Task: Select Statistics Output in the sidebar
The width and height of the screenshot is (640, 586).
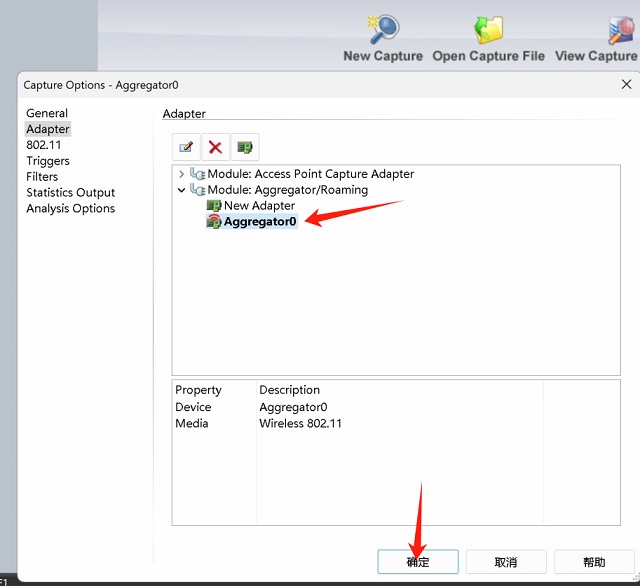Action: point(70,193)
